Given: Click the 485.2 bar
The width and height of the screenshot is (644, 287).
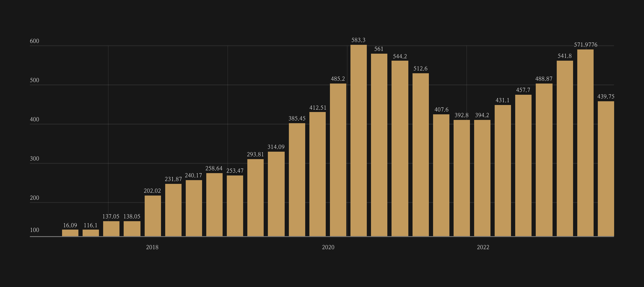Looking at the screenshot, I should coord(338,160).
